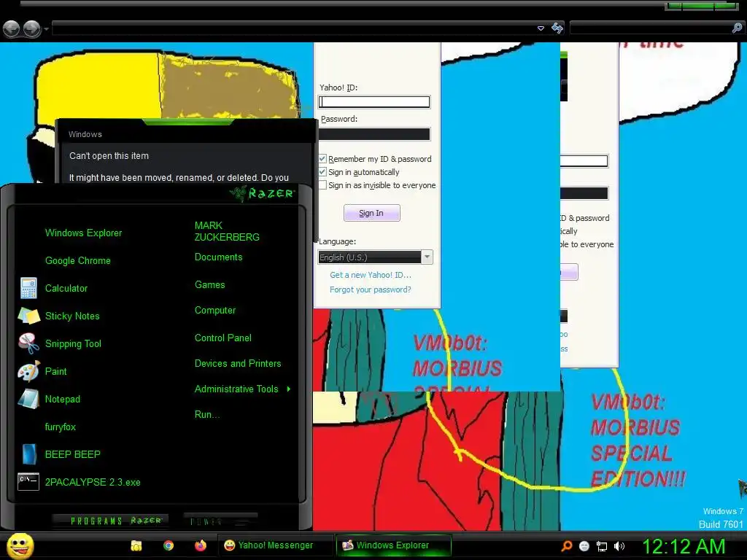Viewport: 747px width, 560px height.
Task: Toggle Remember my ID & password checkbox
Action: point(322,158)
